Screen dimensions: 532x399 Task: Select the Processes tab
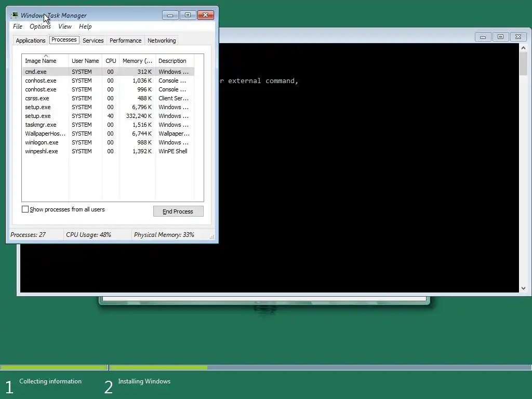pos(64,39)
